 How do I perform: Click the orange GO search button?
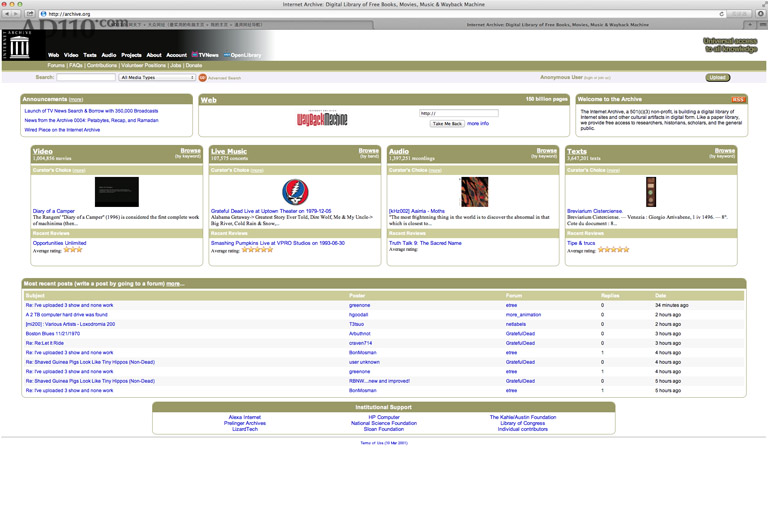(202, 77)
